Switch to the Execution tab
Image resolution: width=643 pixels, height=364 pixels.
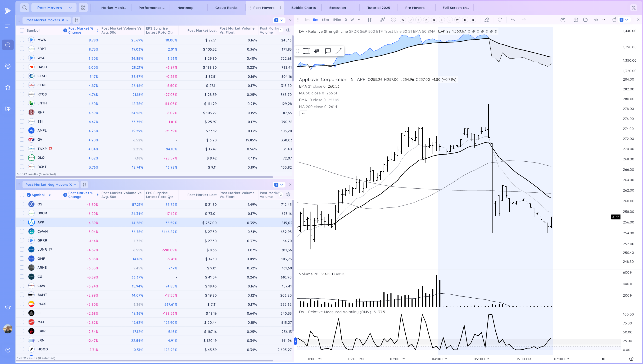[337, 8]
